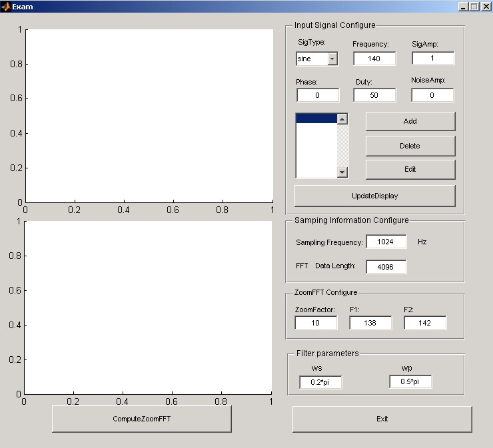Click the listbox scroll down arrow
The image size is (493, 448).
pyautogui.click(x=342, y=172)
